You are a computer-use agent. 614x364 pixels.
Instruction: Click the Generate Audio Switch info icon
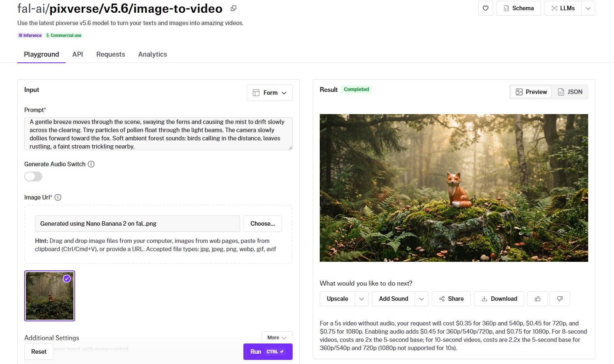[x=91, y=164]
